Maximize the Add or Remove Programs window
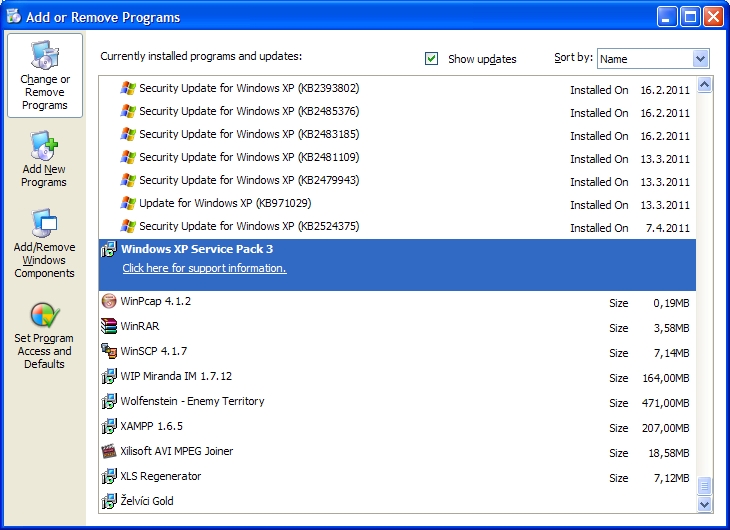 click(x=690, y=17)
